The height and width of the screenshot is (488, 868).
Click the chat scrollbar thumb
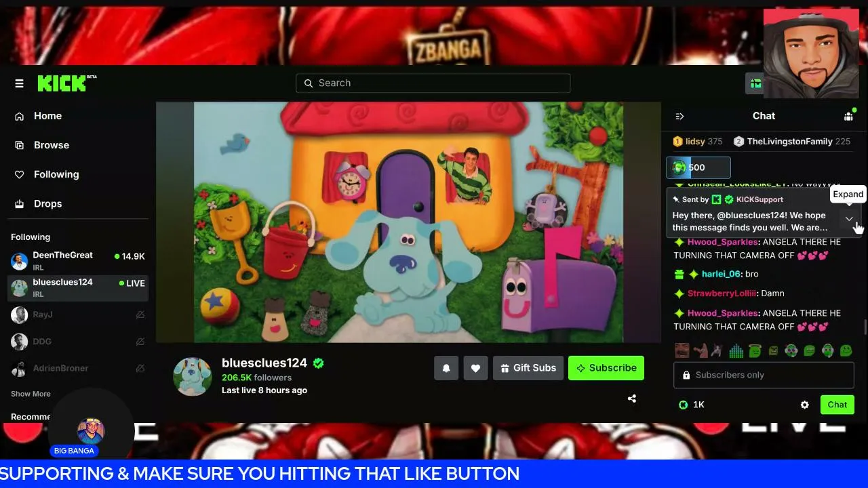[865, 327]
